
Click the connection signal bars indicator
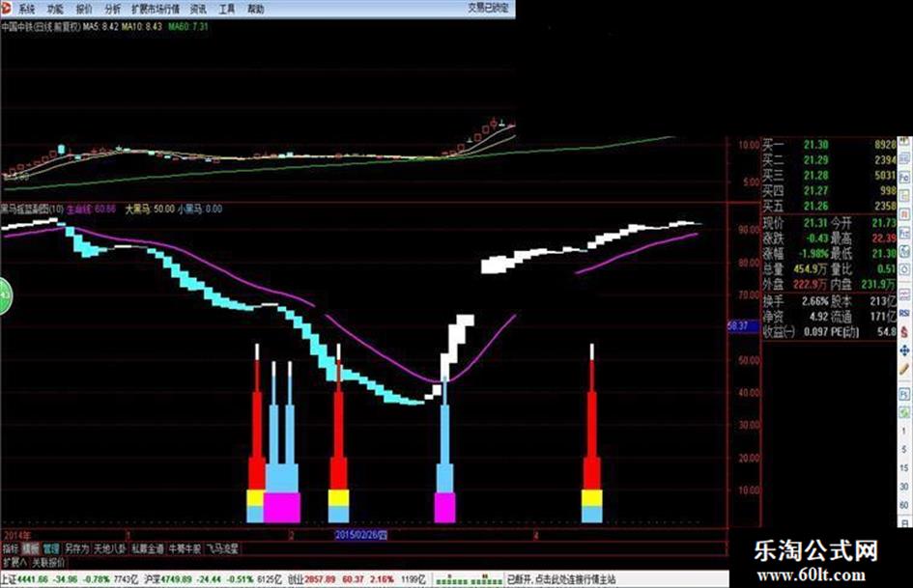click(x=470, y=580)
